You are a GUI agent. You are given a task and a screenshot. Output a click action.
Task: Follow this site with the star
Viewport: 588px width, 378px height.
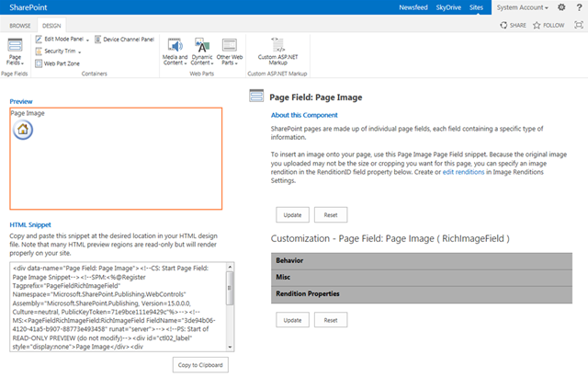point(548,25)
